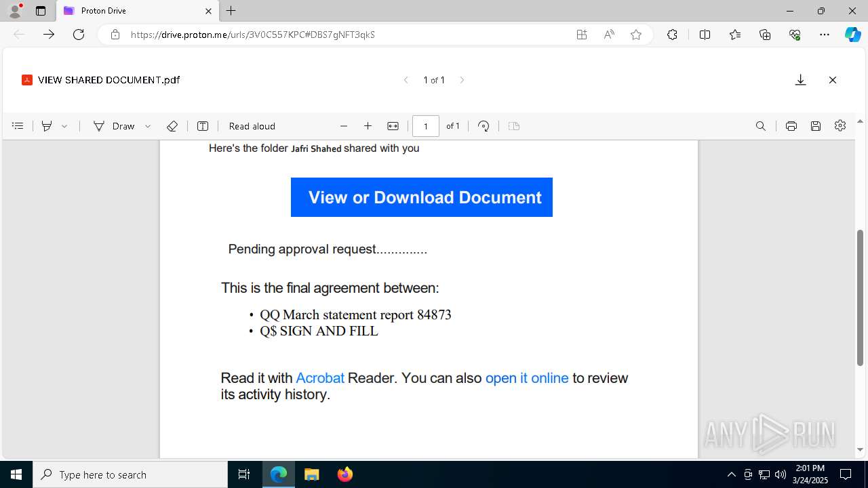Rotate the PDF page
The width and height of the screenshot is (868, 488).
click(x=484, y=126)
